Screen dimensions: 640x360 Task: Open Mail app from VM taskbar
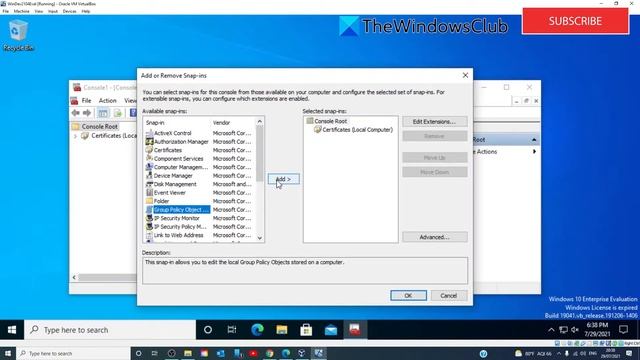[331, 330]
